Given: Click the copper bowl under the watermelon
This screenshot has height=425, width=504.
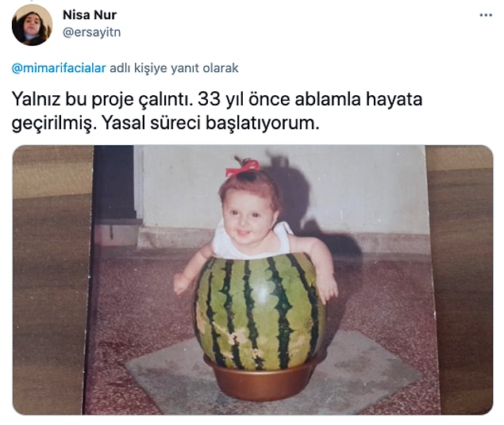Looking at the screenshot, I should pyautogui.click(x=259, y=381).
